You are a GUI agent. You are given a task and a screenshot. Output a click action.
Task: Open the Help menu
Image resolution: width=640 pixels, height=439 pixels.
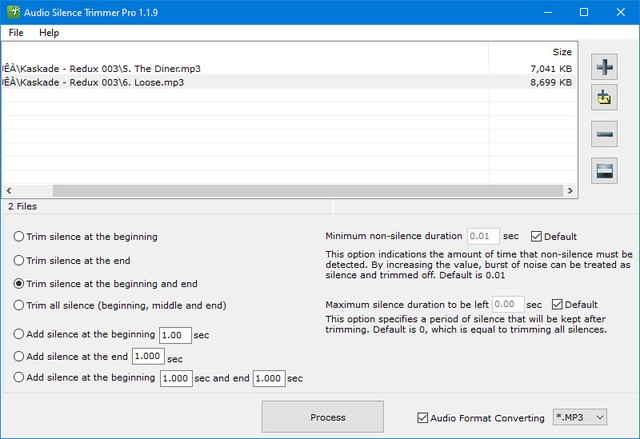(49, 33)
